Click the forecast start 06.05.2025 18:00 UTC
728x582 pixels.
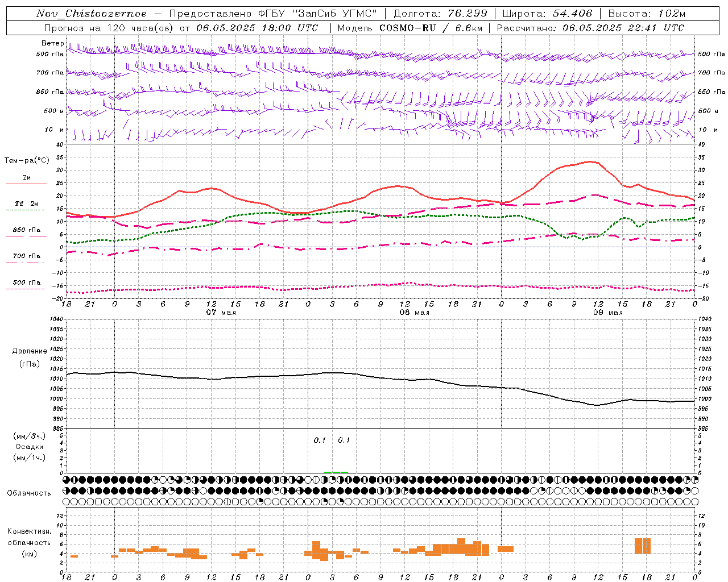(x=257, y=28)
